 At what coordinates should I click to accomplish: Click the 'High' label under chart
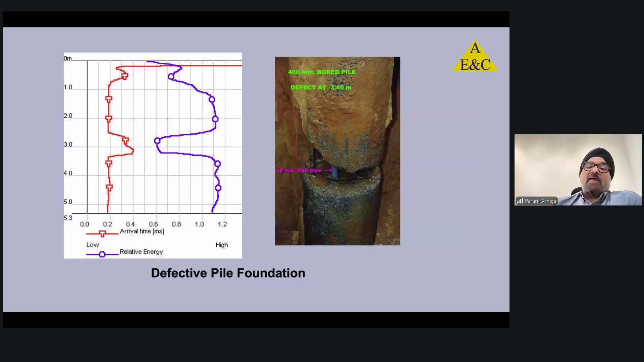pos(221,245)
